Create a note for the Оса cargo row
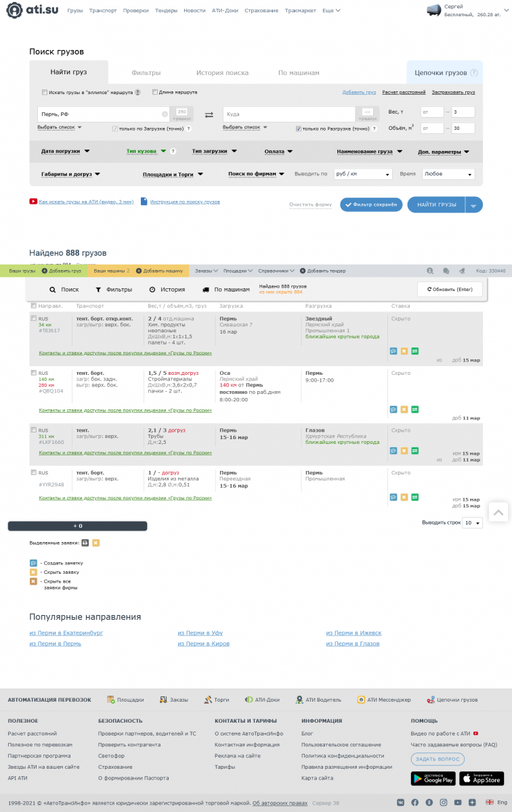 [393, 409]
